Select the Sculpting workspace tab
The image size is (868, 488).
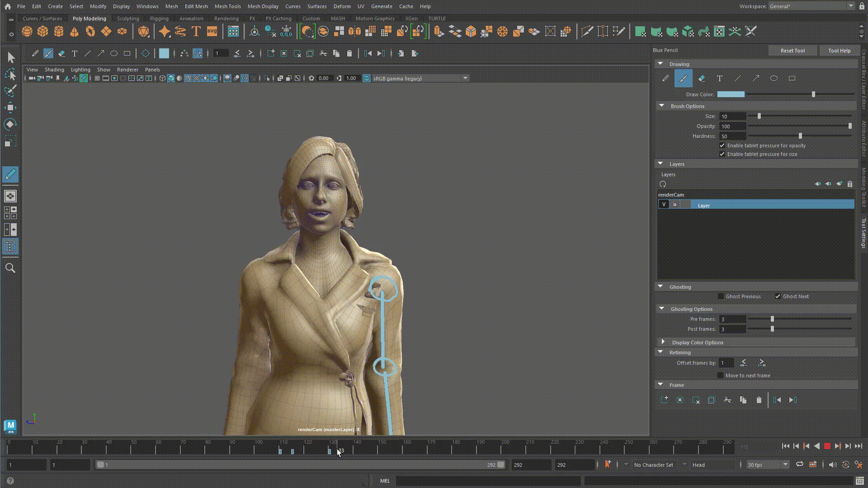tap(127, 19)
